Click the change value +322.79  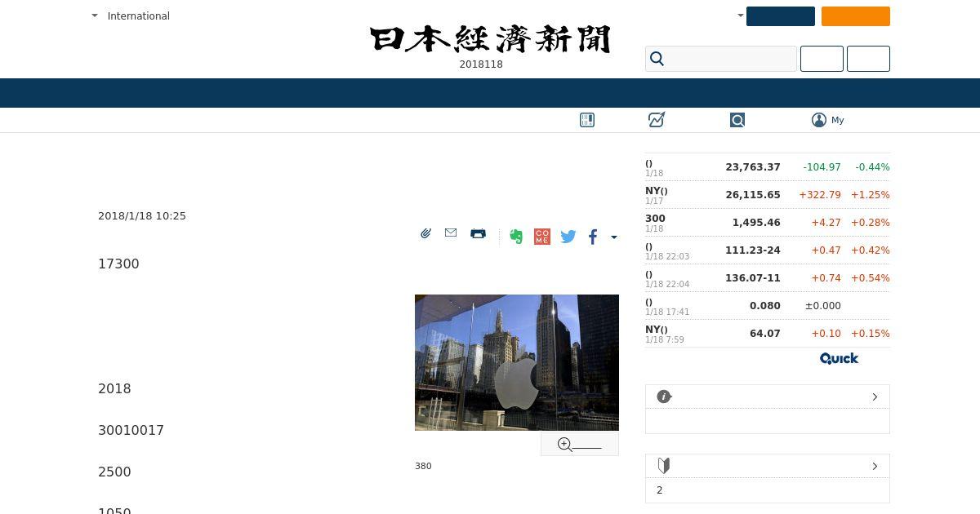[x=820, y=195]
